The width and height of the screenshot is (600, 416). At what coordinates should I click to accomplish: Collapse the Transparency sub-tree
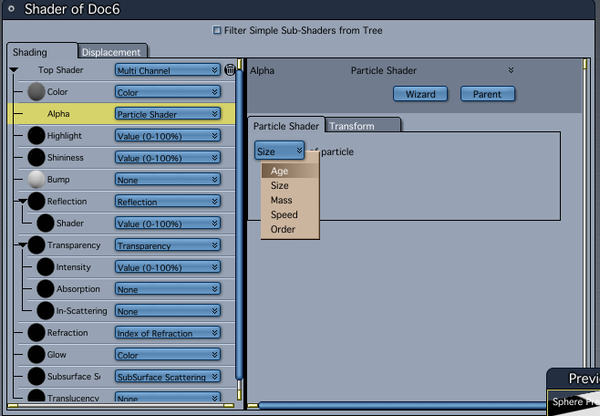pyautogui.click(x=23, y=245)
